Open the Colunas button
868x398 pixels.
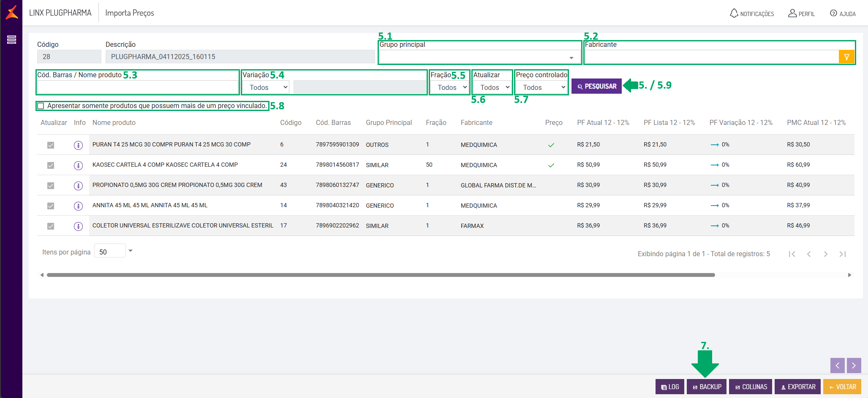[751, 387]
